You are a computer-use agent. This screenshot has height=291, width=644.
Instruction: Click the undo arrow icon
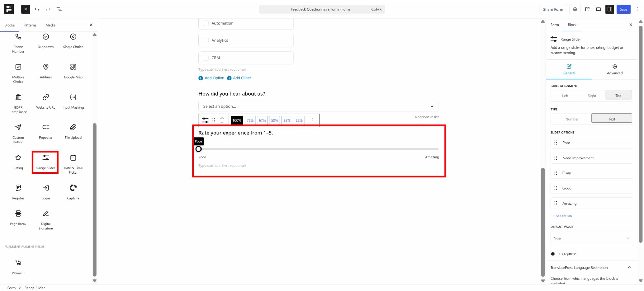click(x=37, y=9)
